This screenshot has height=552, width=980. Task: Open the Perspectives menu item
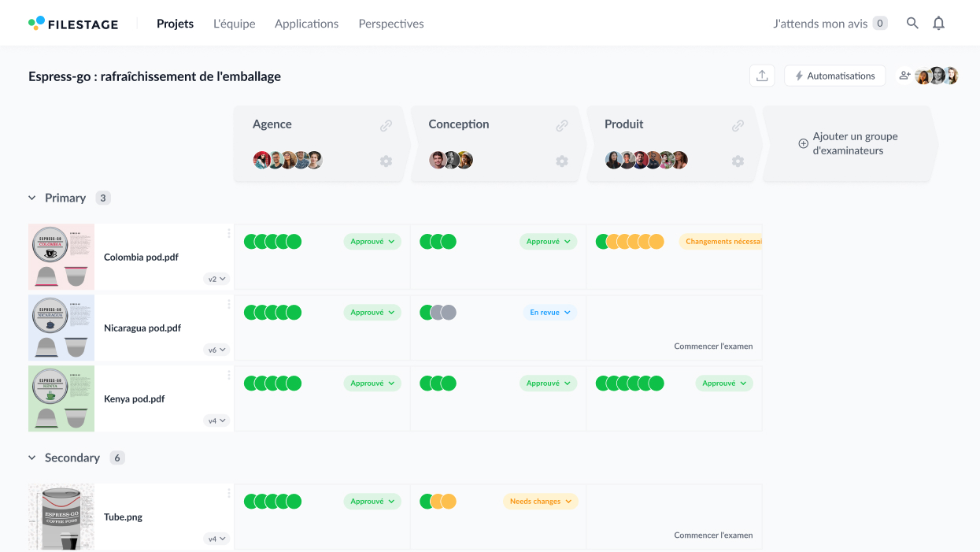390,24
